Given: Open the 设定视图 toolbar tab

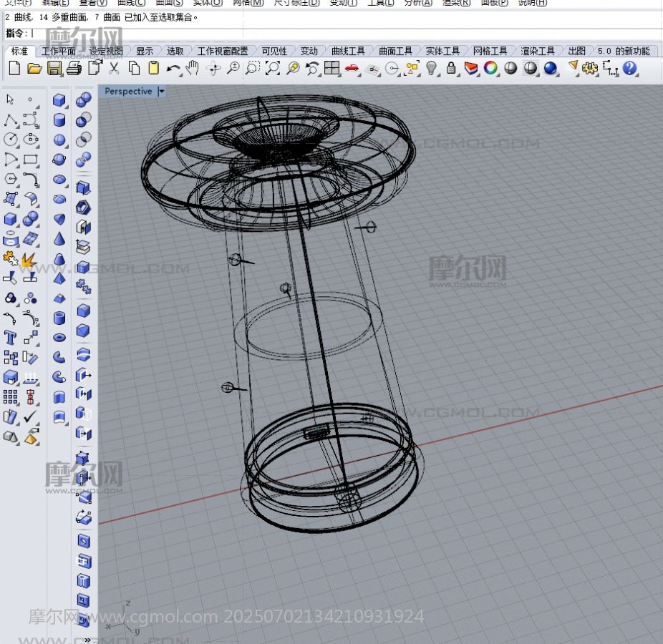Looking at the screenshot, I should (x=106, y=51).
